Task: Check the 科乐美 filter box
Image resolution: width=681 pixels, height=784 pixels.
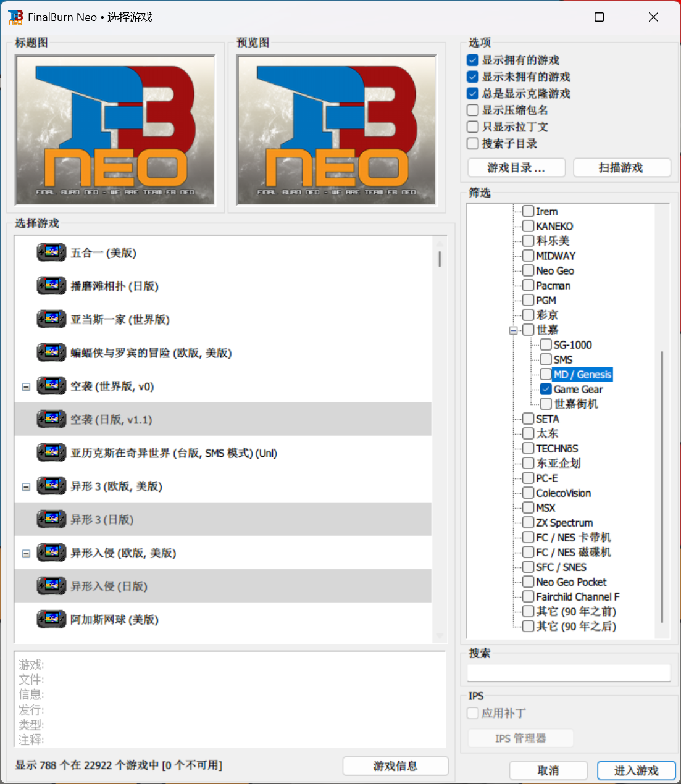Action: pyautogui.click(x=529, y=241)
